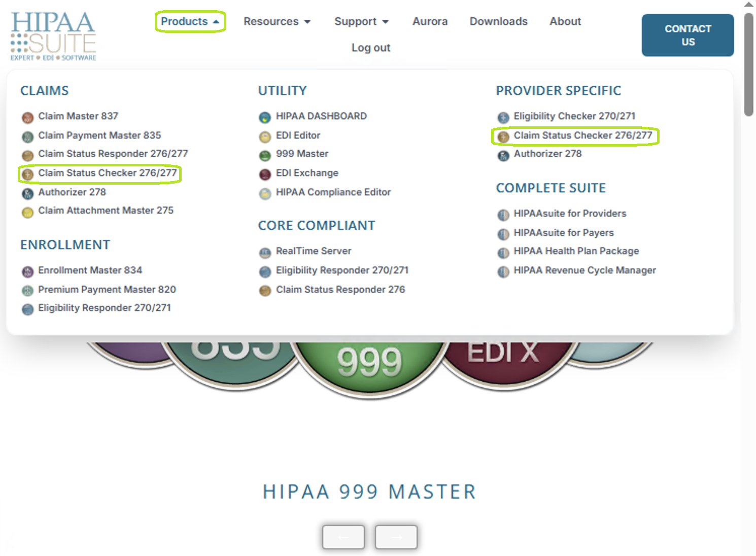Viewport: 756px width, 556px height.
Task: Open Claim Status Checker 276/277 under Claims
Action: [x=108, y=173]
